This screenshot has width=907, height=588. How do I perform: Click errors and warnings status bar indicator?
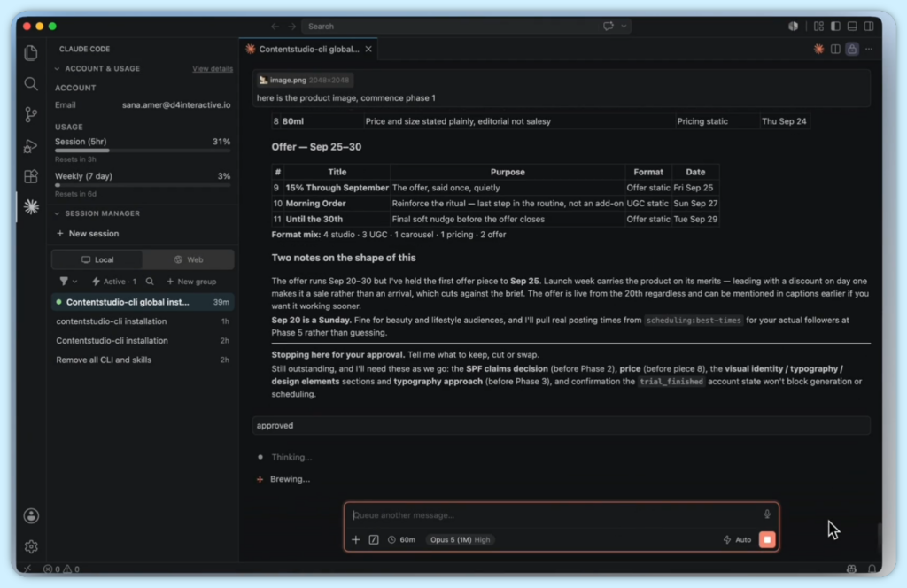coord(61,569)
